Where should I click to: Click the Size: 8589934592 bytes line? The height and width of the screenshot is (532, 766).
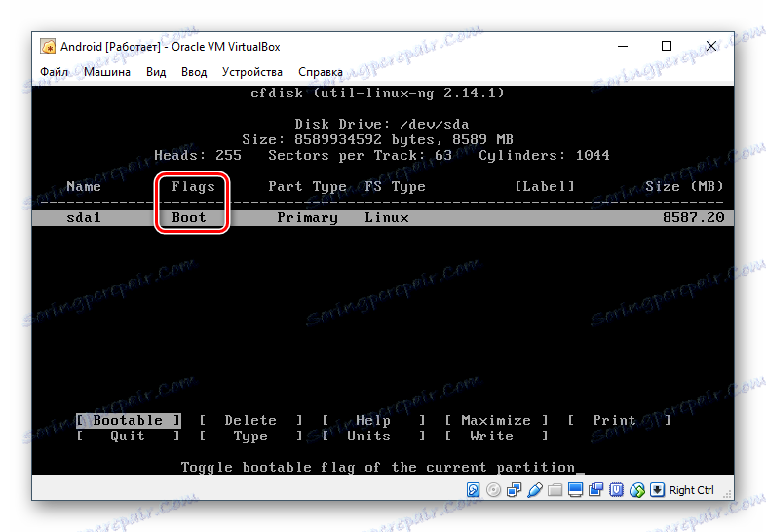[x=377, y=139]
